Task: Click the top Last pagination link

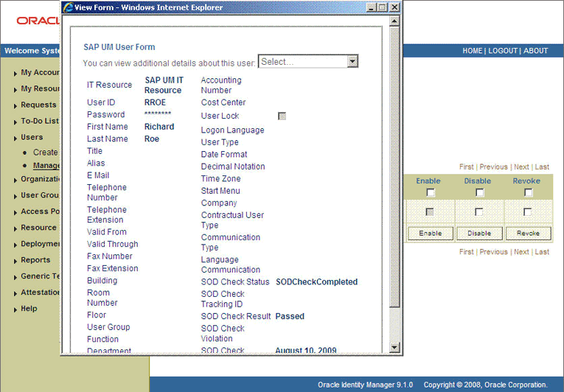Action: click(542, 167)
